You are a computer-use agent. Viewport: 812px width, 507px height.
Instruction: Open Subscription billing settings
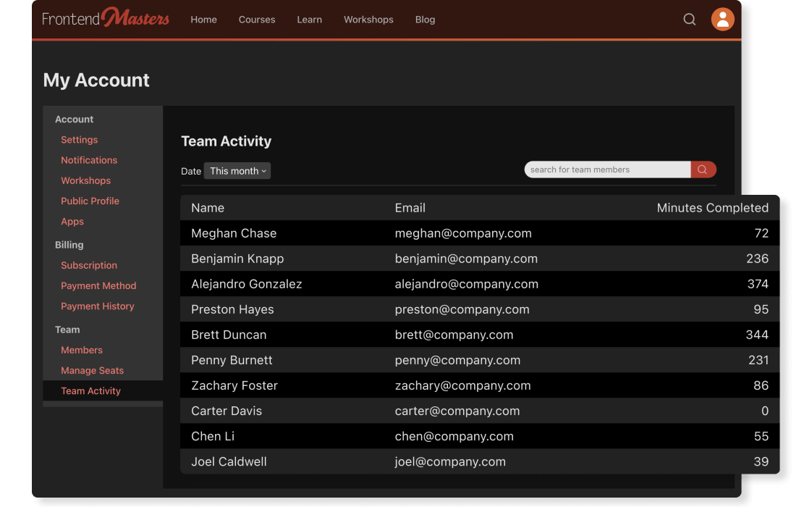click(89, 265)
